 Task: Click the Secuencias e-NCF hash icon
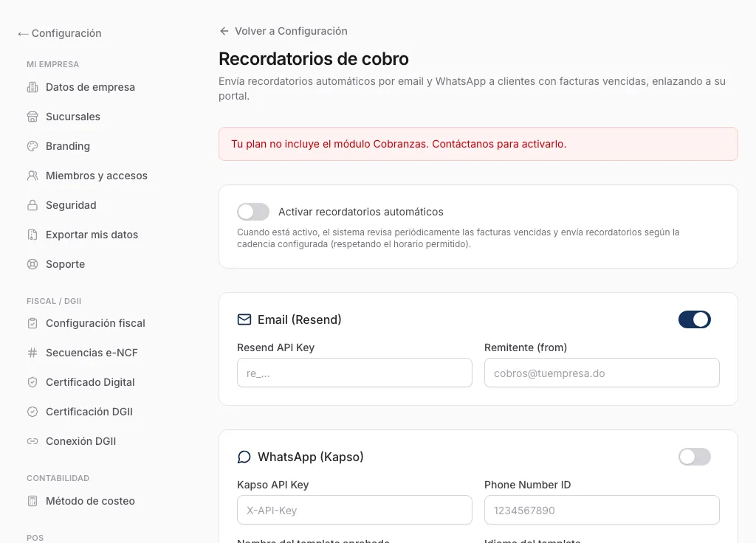tap(32, 353)
